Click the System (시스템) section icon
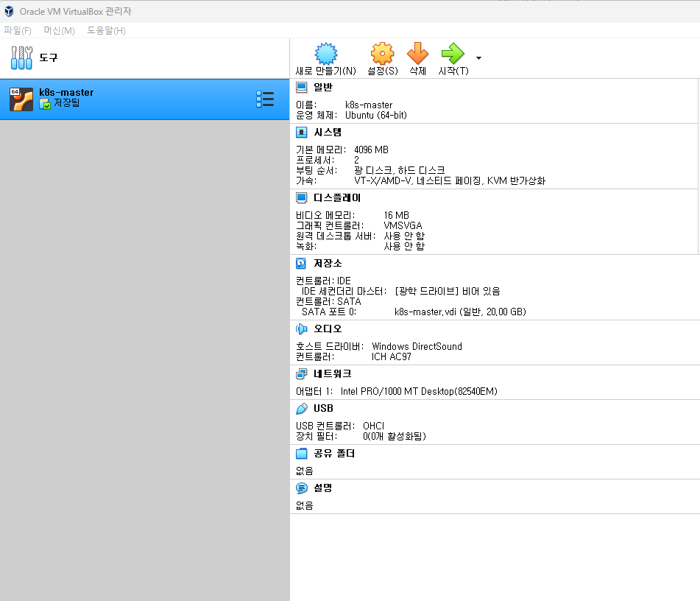This screenshot has height=601, width=700. pos(302,133)
